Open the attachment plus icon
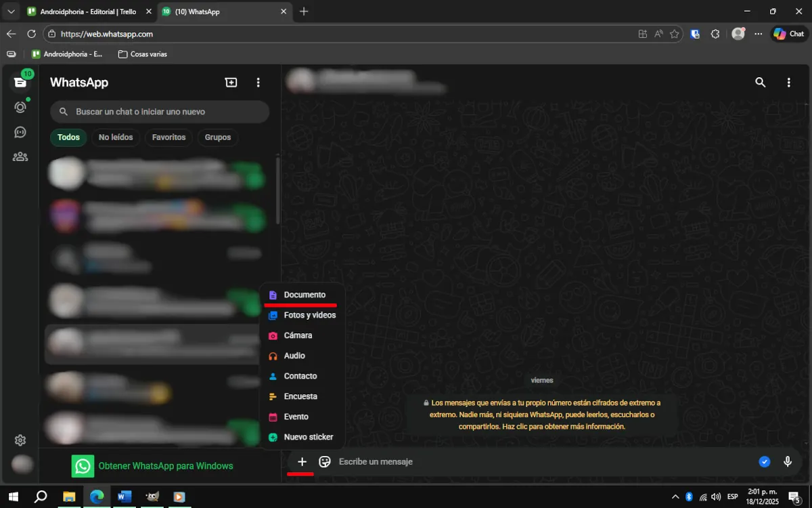 302,461
